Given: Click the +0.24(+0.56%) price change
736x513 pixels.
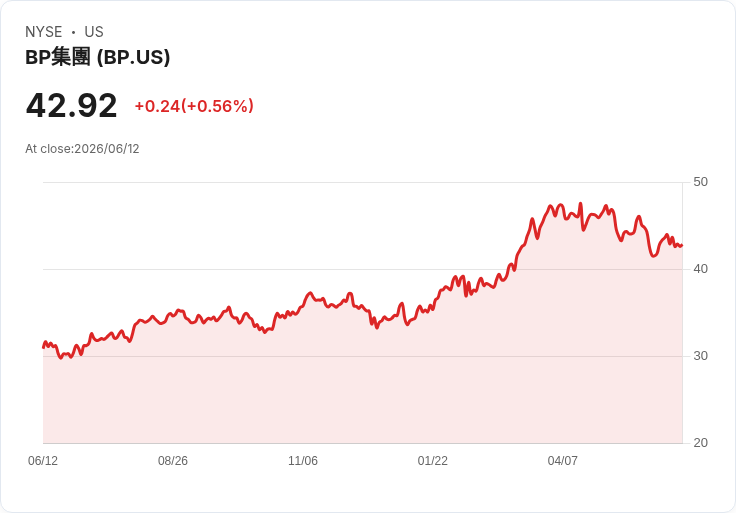Looking at the screenshot, I should tap(194, 106).
